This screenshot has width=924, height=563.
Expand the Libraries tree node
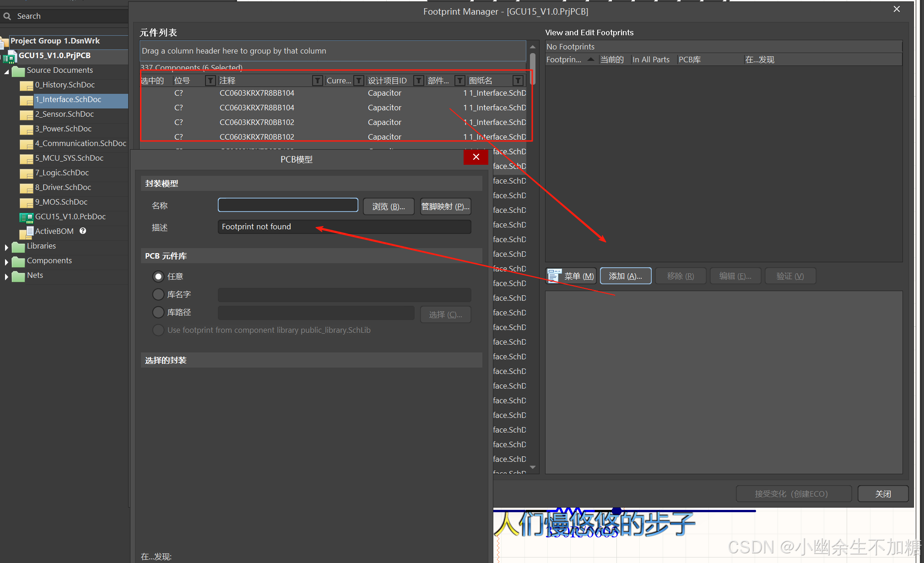click(6, 247)
